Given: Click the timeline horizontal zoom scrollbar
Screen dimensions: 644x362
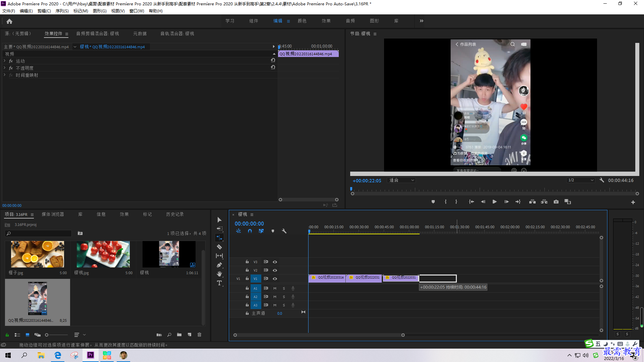Looking at the screenshot, I should pyautogui.click(x=319, y=335).
